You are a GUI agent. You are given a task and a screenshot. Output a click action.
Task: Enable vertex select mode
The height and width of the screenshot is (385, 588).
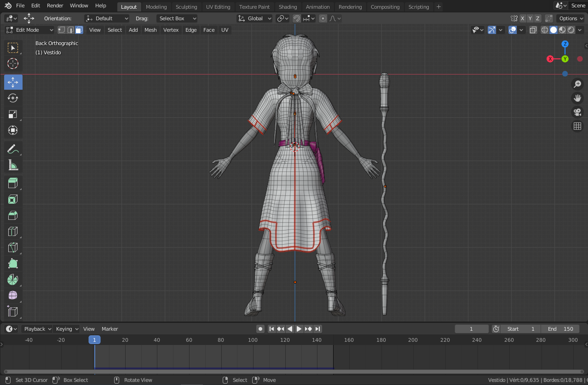[61, 30]
